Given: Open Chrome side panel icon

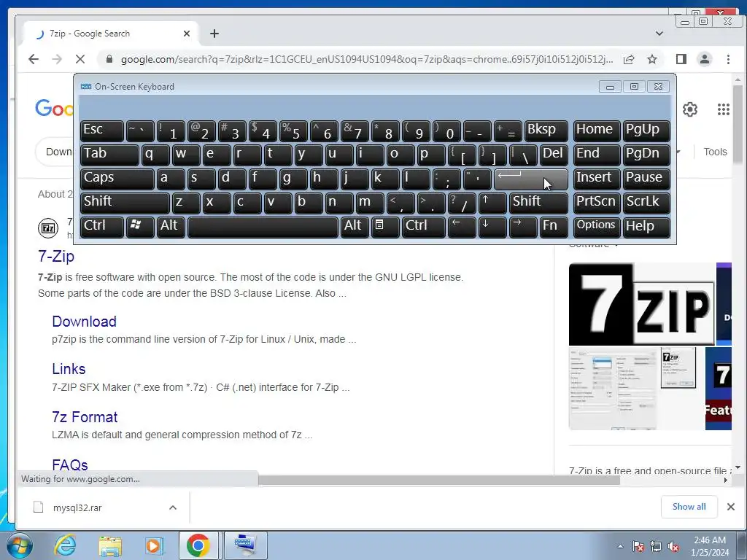Looking at the screenshot, I should (681, 59).
